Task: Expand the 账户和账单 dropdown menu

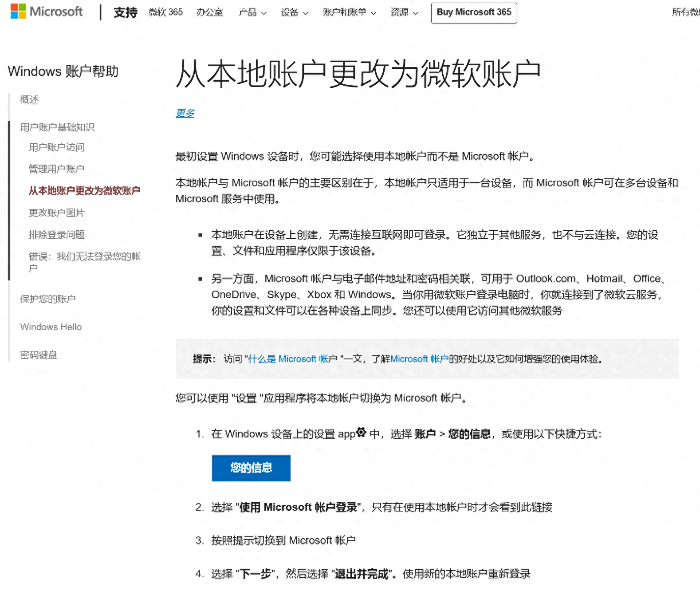Action: click(x=350, y=12)
